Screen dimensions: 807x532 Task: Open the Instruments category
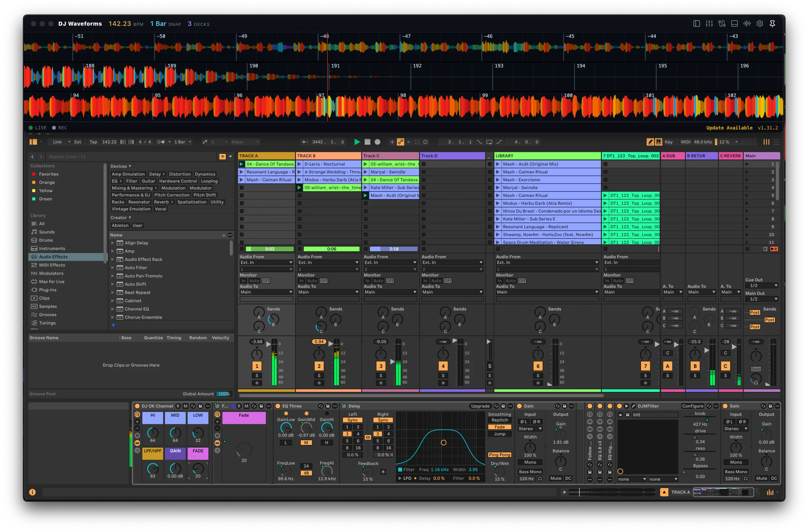coord(51,249)
